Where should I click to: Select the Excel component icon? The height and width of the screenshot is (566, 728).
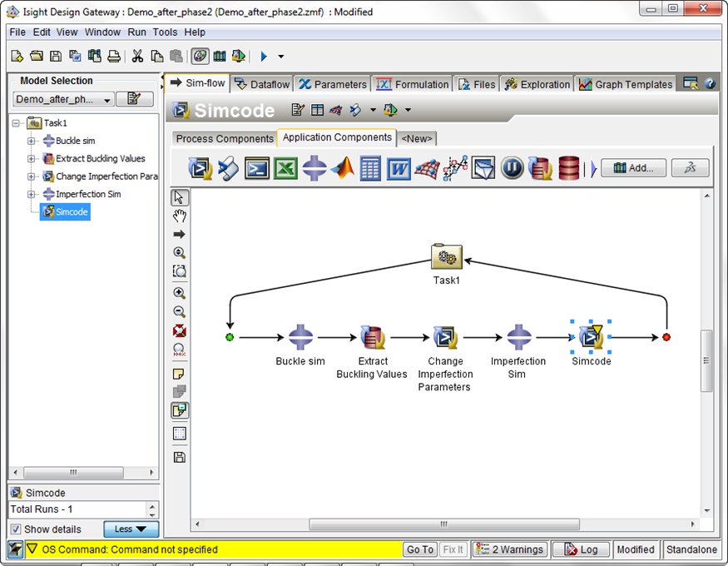(x=285, y=168)
